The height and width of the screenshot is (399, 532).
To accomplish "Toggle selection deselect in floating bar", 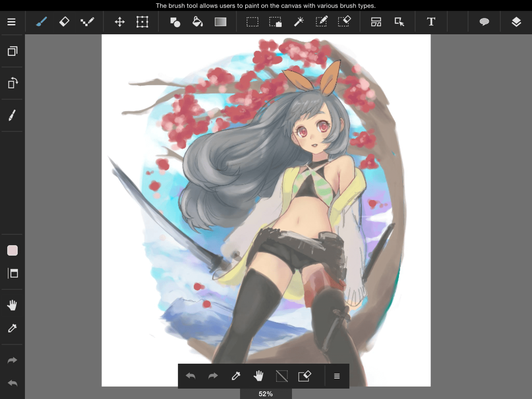I will coord(282,376).
